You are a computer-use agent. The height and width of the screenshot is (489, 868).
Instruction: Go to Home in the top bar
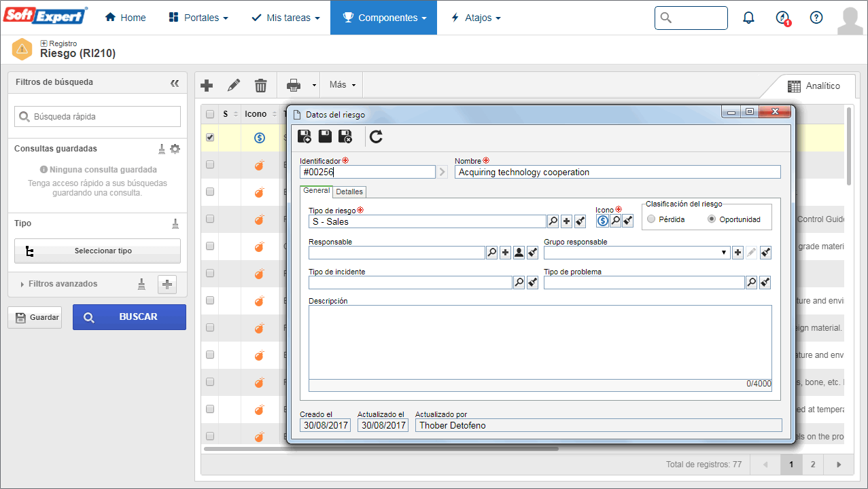pyautogui.click(x=126, y=18)
